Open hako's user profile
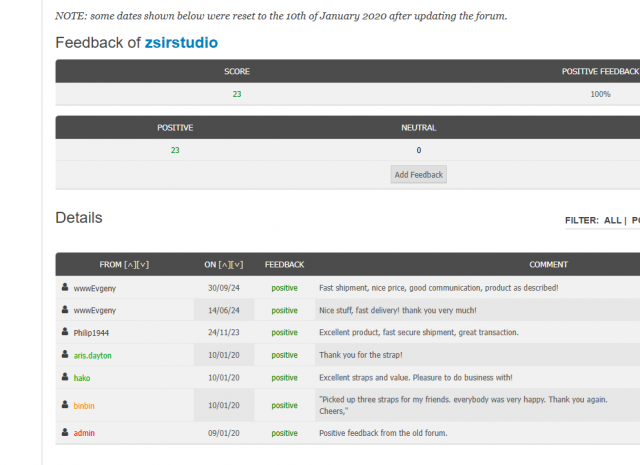 click(82, 378)
